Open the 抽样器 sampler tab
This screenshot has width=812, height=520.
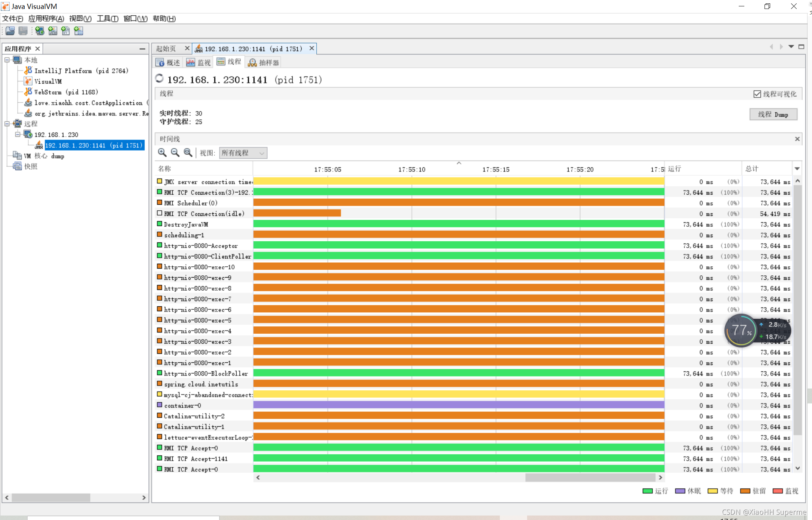(x=264, y=62)
